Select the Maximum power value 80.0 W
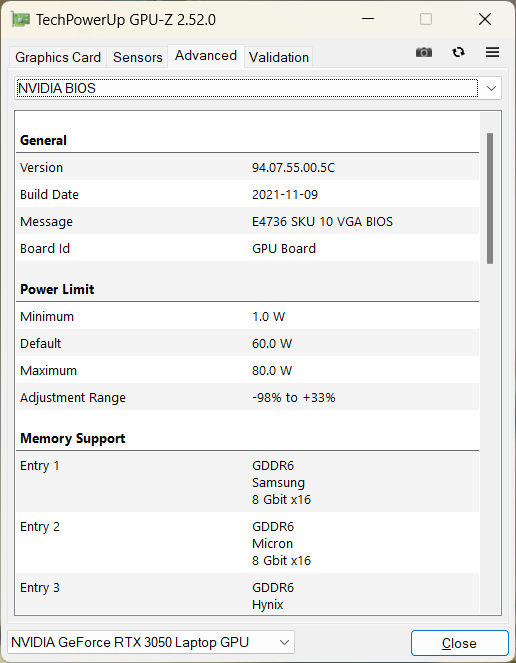The width and height of the screenshot is (516, 663). click(272, 371)
